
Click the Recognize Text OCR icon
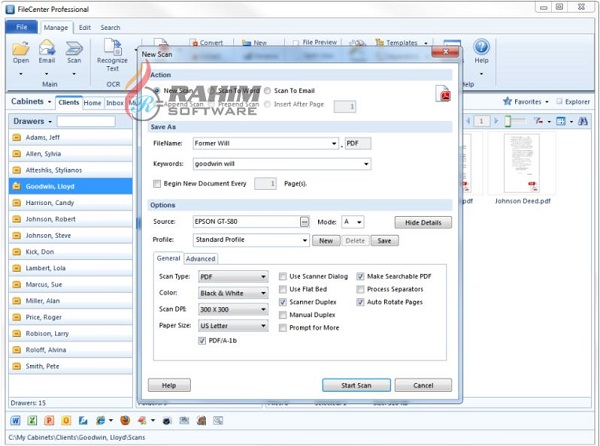112,47
